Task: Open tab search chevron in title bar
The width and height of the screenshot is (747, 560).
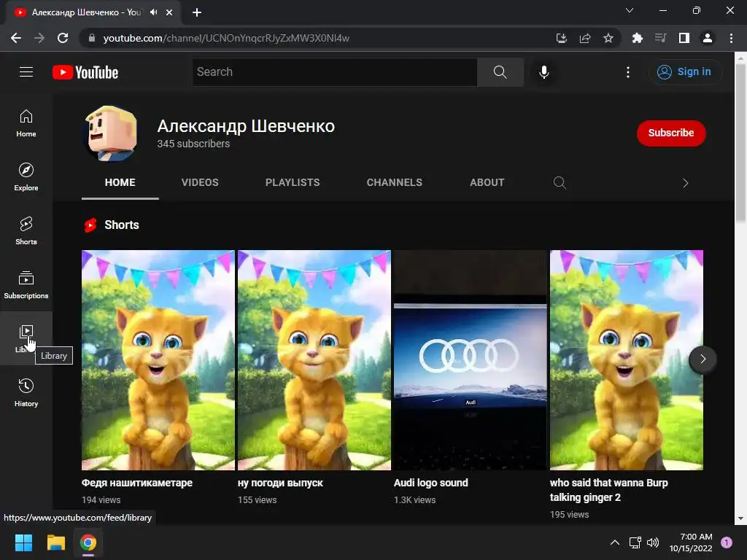Action: coord(630,10)
